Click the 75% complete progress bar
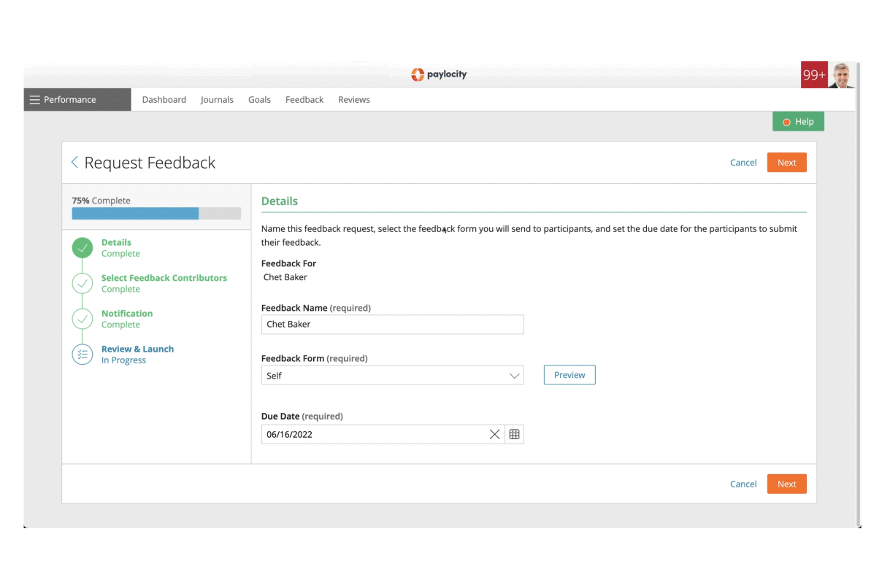Image resolution: width=882 pixels, height=588 pixels. (x=156, y=213)
